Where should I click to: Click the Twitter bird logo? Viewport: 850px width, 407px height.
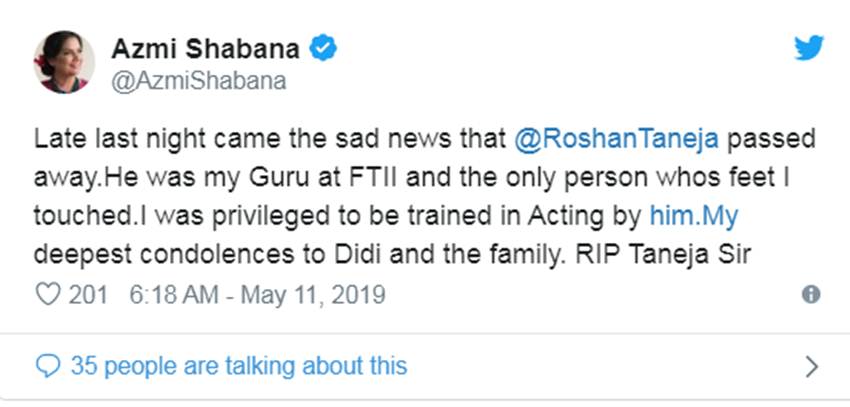coord(808,48)
